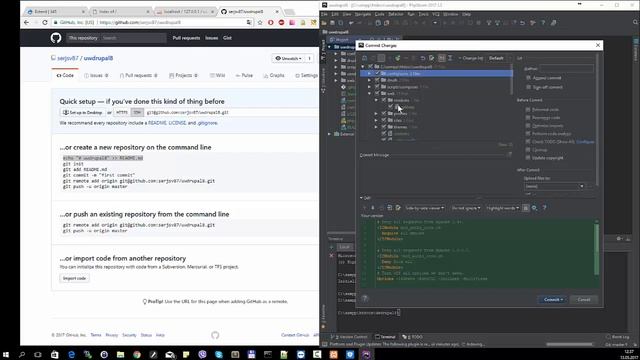
Task: Toggle the Amend commit checkbox
Action: click(529, 78)
